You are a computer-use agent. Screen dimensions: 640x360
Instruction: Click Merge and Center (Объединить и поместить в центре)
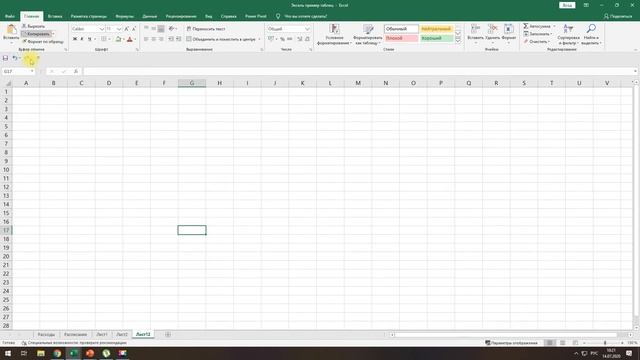[221, 39]
